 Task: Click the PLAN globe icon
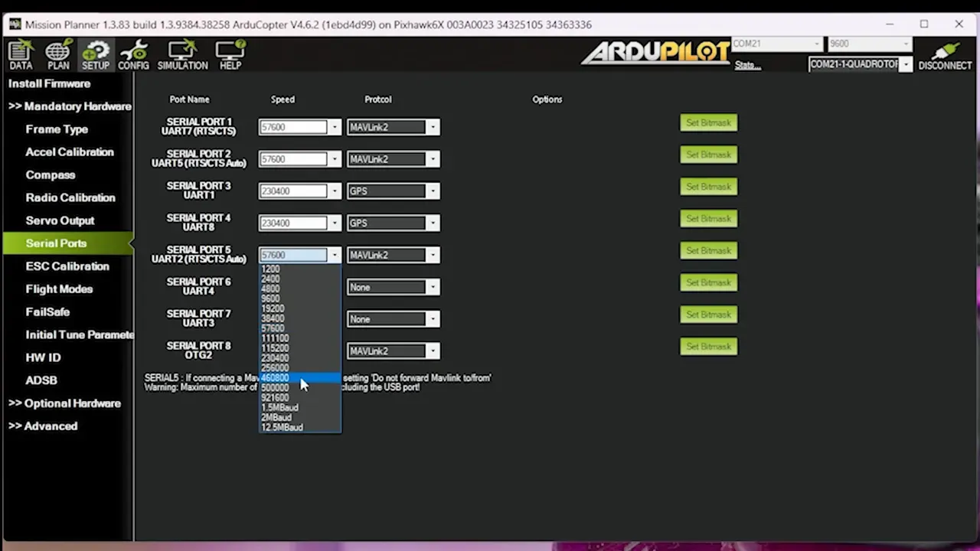pos(58,55)
